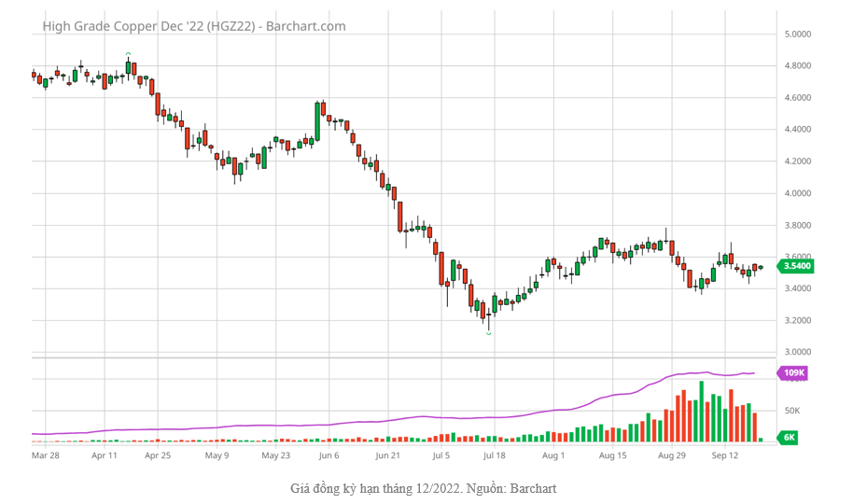Click the tallest green volume bar after Aug 29

coord(702,411)
